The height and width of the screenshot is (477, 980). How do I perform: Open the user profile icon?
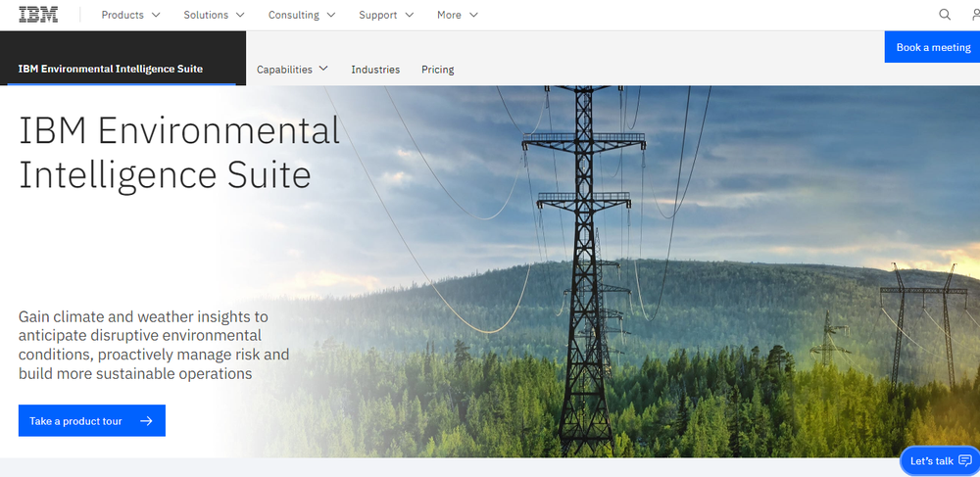coord(976,15)
